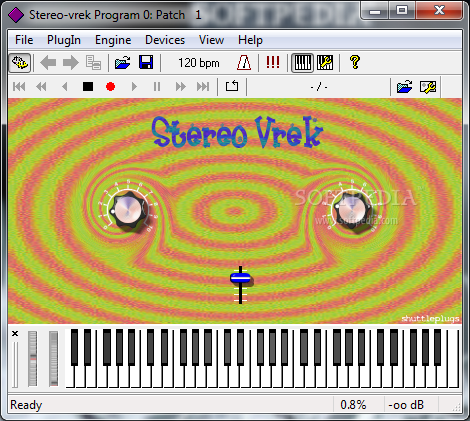Open help with yellow question mark
470x421 pixels.
pos(355,62)
